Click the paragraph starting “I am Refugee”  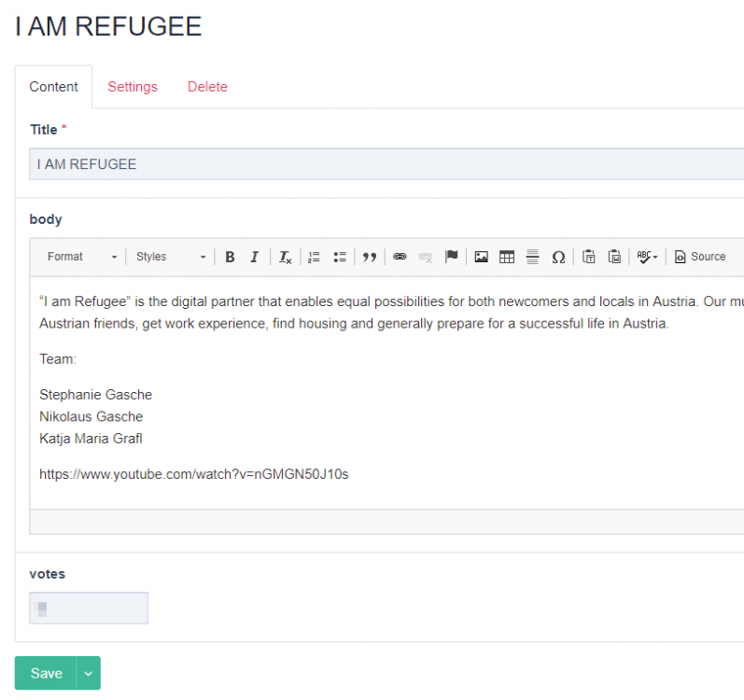(391, 313)
